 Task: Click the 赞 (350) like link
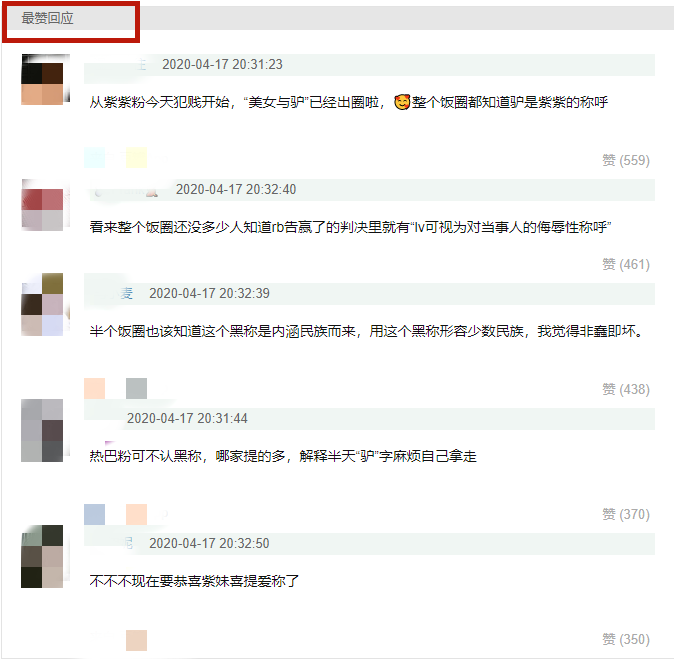click(x=626, y=639)
